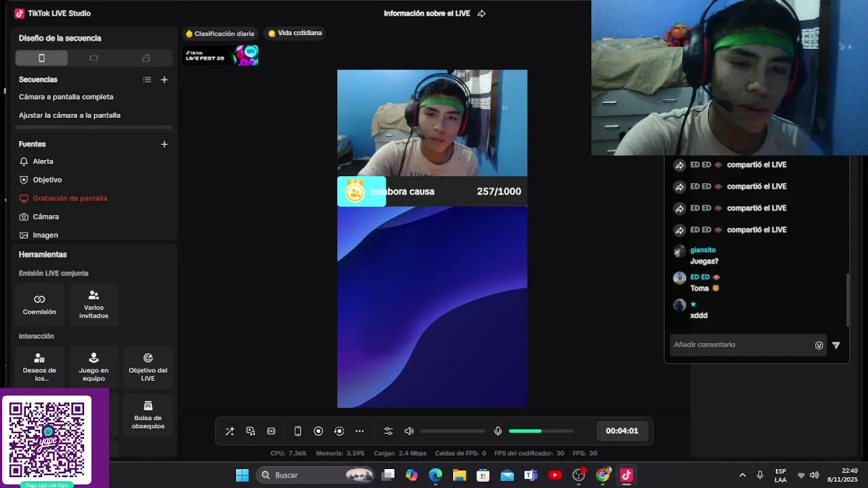The image size is (868, 488).
Task: Open the Windows Start menu
Action: click(x=242, y=475)
